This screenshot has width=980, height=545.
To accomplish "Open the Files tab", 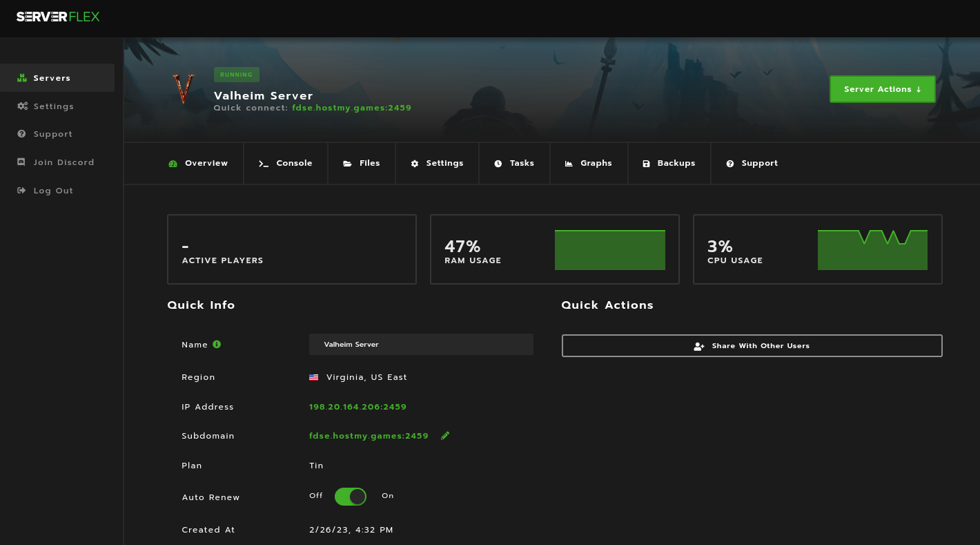I will click(x=362, y=164).
